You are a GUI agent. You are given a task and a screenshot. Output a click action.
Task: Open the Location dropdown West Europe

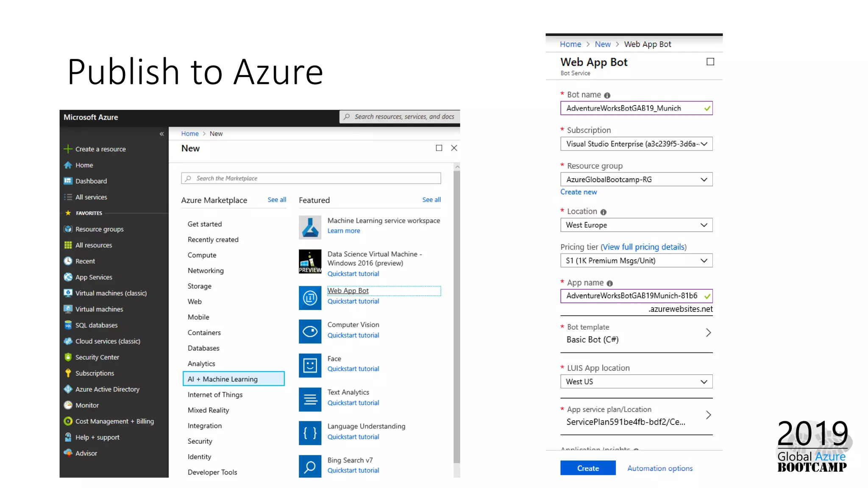click(636, 225)
